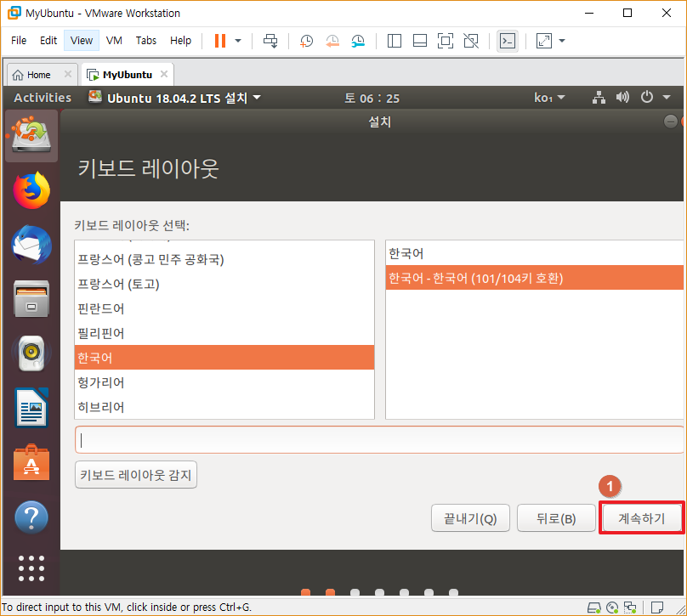Select 한국어 (101/104키 호환) variant
687x616 pixels.
[535, 278]
